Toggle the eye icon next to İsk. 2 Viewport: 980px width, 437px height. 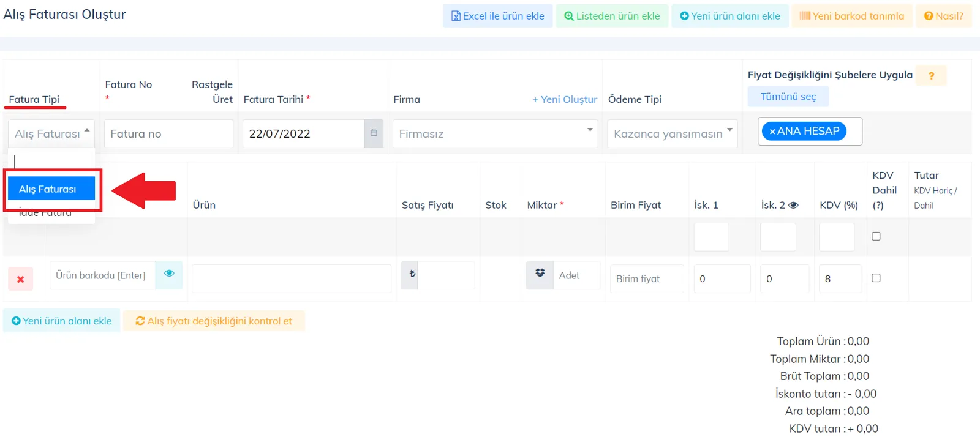click(x=793, y=205)
